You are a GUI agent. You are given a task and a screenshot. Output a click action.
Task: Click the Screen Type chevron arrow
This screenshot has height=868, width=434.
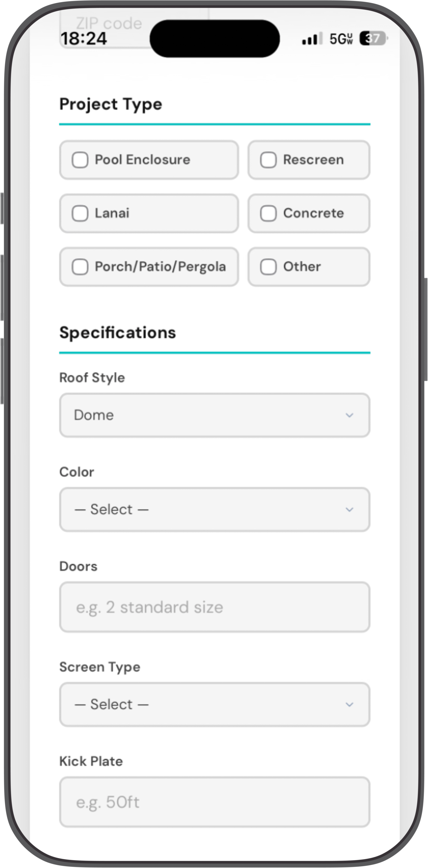pyautogui.click(x=349, y=704)
